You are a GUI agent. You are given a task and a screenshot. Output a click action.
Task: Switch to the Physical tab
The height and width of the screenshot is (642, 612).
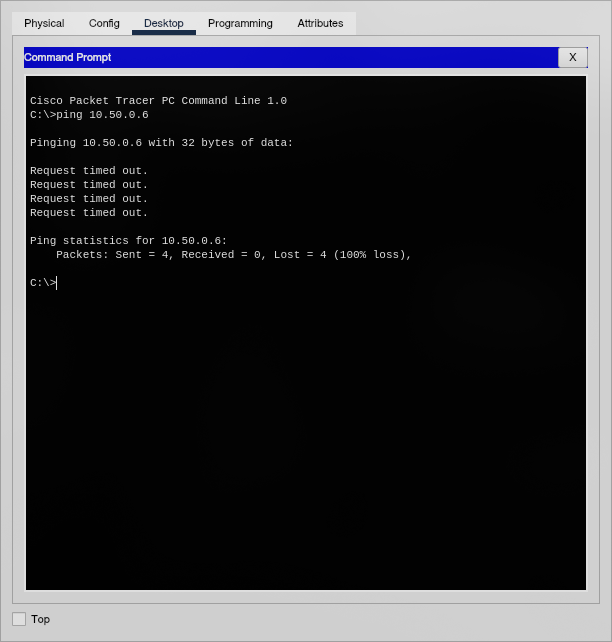[x=44, y=23]
